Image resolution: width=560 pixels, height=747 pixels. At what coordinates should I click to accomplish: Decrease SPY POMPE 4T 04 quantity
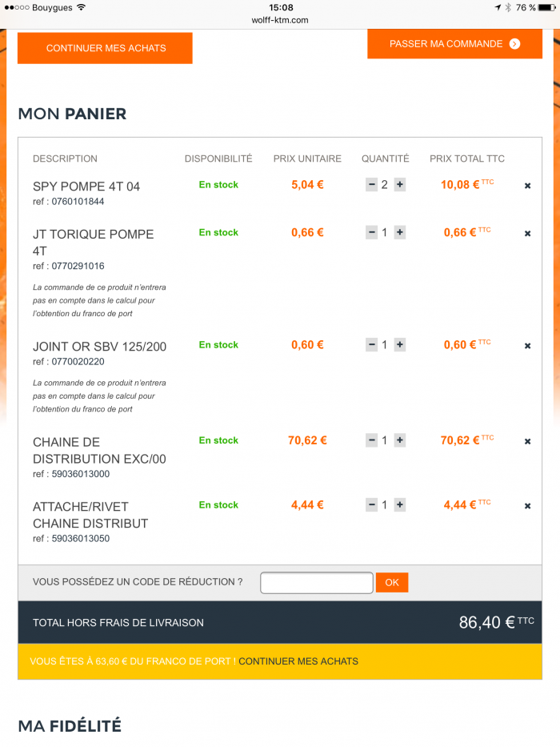coord(371,185)
